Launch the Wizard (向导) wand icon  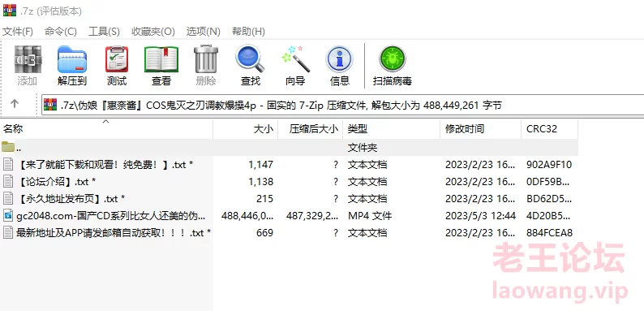(295, 58)
